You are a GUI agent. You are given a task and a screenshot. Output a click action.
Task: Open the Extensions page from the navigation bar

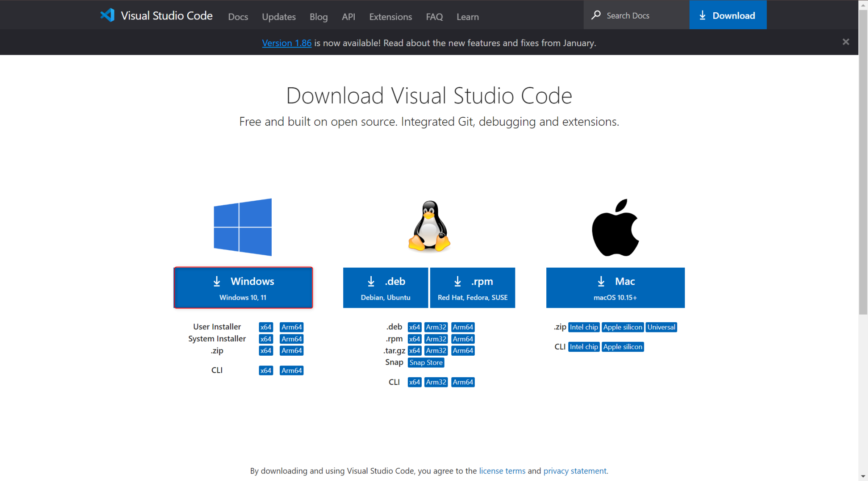click(x=390, y=17)
